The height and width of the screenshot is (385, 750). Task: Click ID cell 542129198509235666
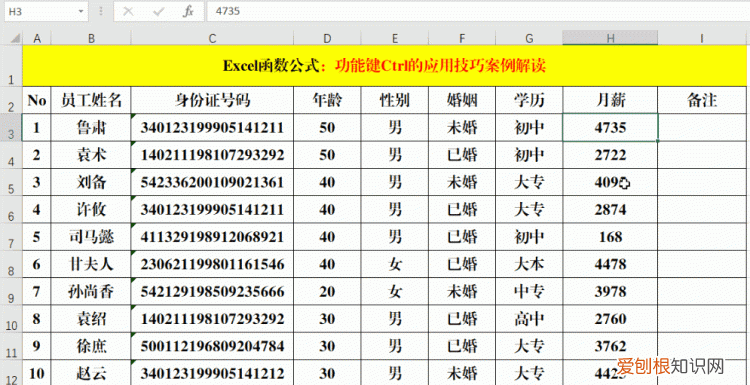click(212, 291)
